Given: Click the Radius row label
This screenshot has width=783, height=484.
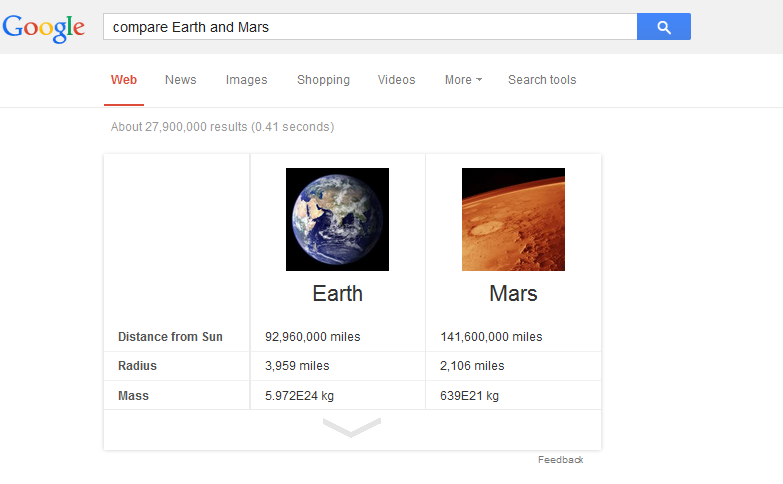Looking at the screenshot, I should tap(137, 366).
